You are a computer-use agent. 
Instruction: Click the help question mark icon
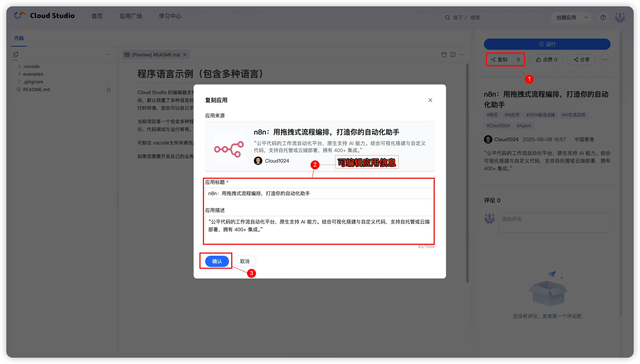(x=603, y=18)
